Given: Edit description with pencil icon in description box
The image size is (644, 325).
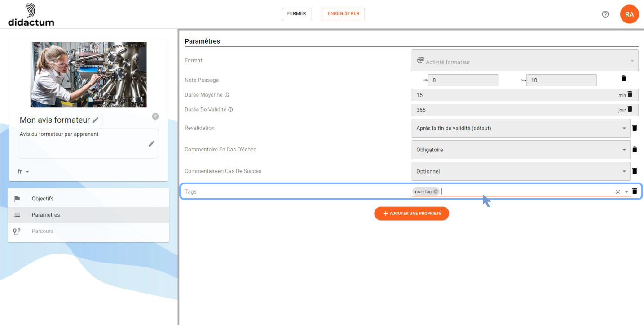Looking at the screenshot, I should point(152,143).
